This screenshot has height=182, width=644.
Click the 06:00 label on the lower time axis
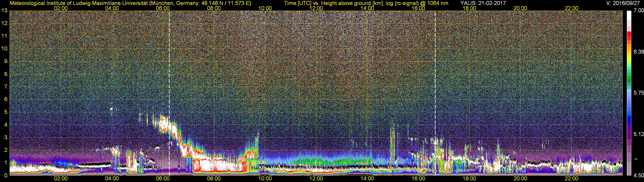(x=163, y=179)
